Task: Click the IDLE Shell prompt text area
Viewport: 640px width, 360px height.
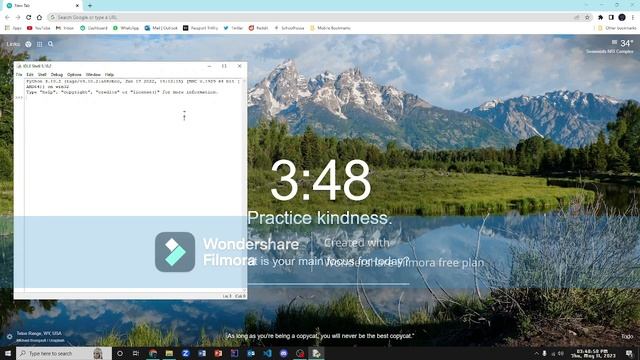Action: click(x=134, y=184)
